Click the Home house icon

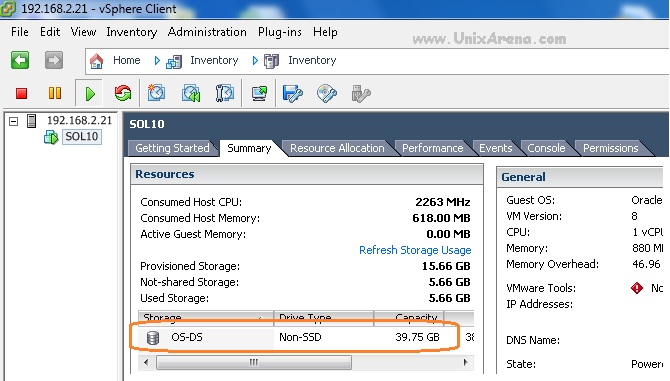pos(97,61)
